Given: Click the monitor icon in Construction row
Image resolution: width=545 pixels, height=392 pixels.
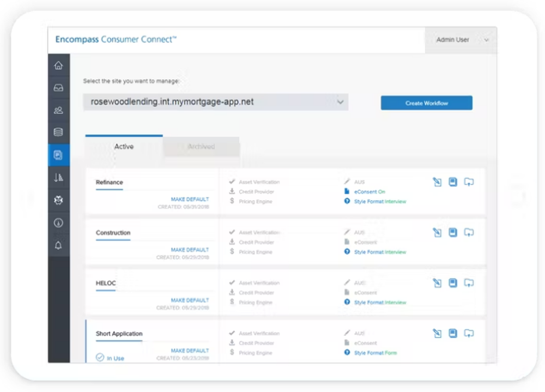Looking at the screenshot, I should pyautogui.click(x=469, y=232).
